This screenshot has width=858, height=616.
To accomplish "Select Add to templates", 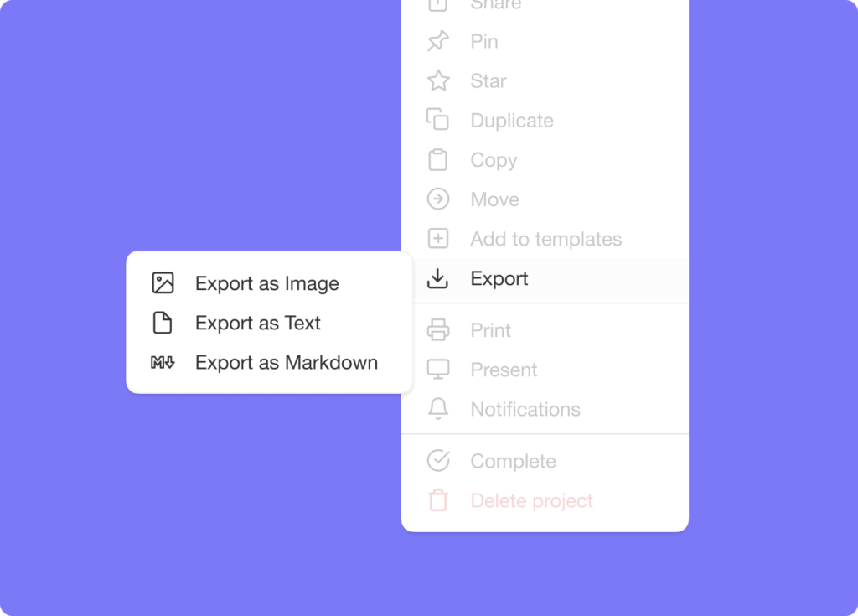I will [545, 239].
